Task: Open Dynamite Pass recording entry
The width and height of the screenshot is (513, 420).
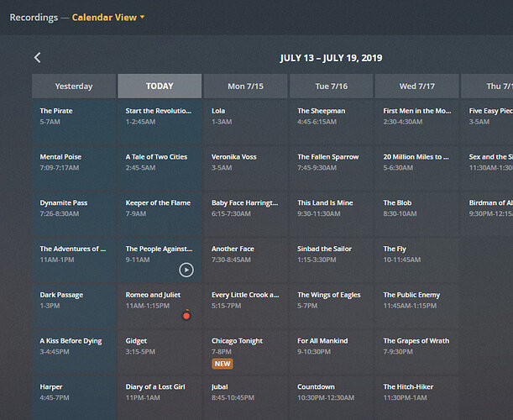Action: click(x=74, y=214)
